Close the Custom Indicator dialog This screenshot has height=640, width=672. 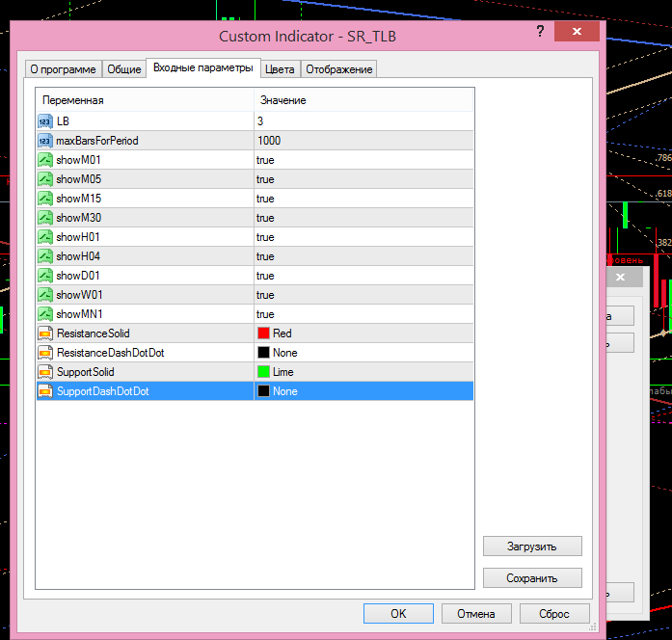pos(577,31)
